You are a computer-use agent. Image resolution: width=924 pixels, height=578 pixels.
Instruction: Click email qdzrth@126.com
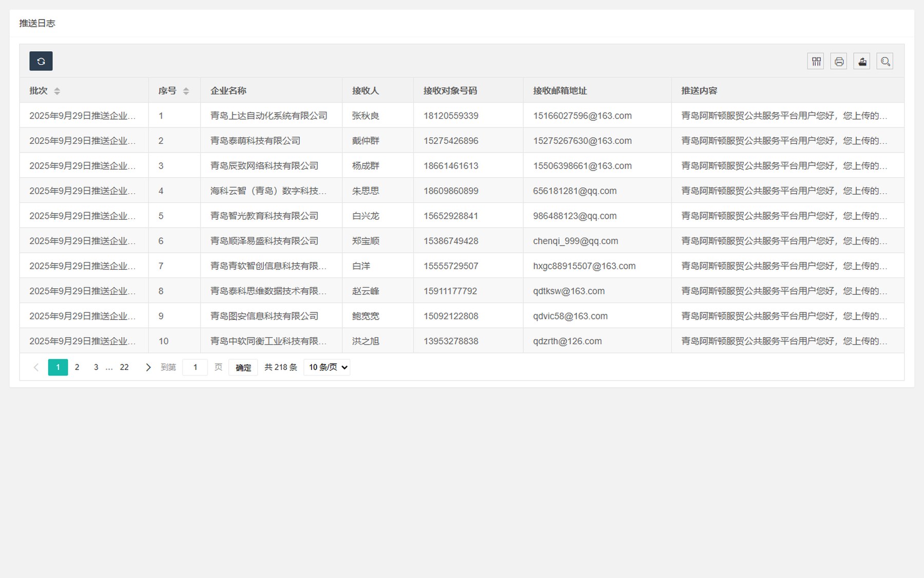point(567,341)
